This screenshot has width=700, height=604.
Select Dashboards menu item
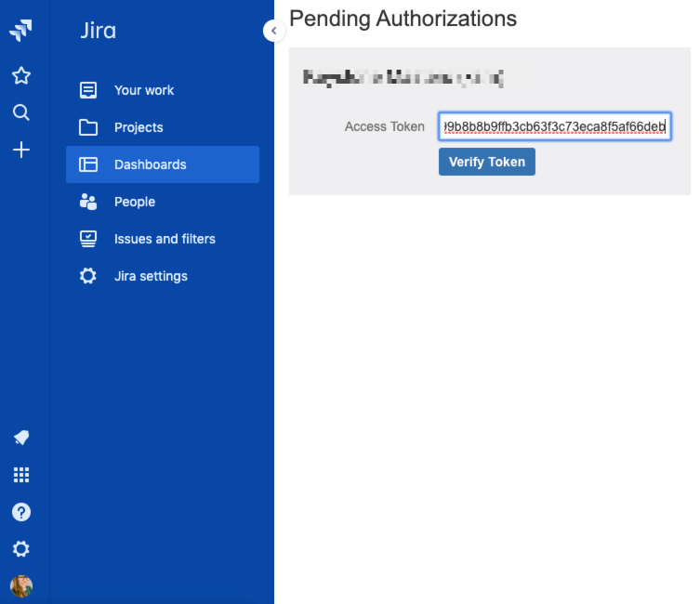tap(163, 164)
